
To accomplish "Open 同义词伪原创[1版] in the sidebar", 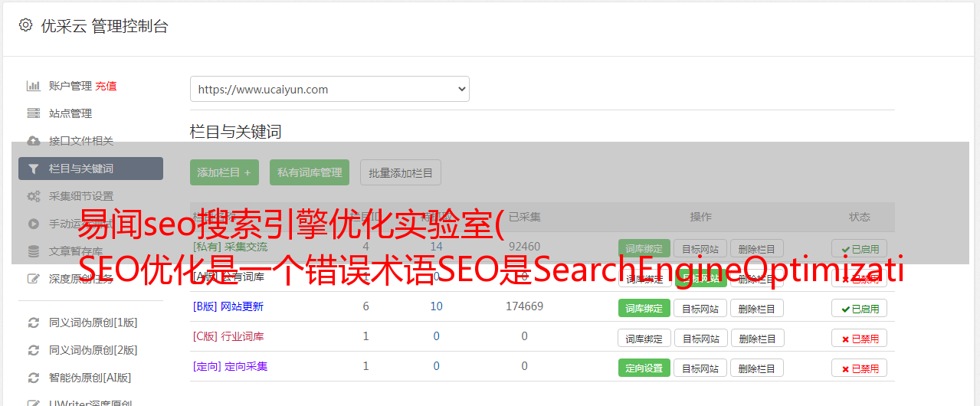I will [x=93, y=323].
